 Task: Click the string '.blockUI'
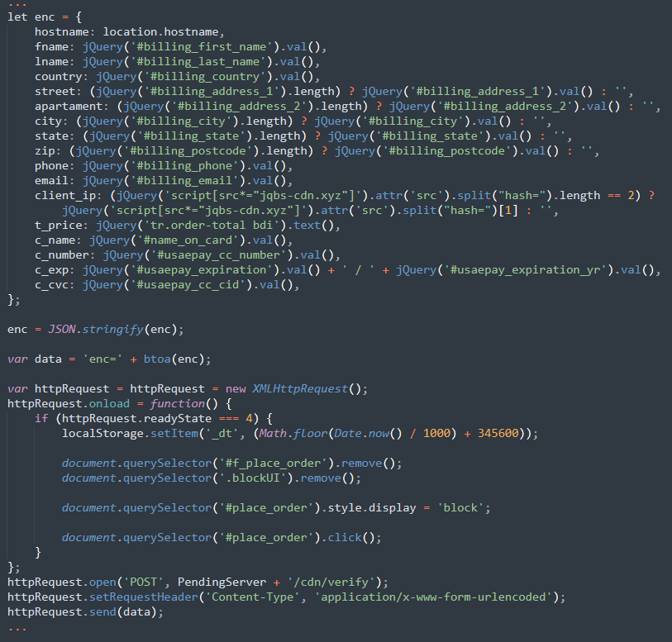point(252,478)
